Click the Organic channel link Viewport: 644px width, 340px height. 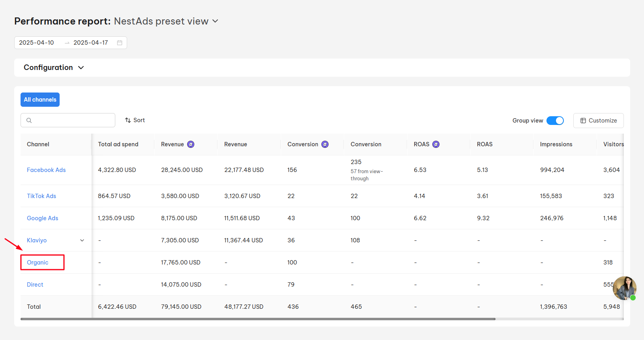38,263
